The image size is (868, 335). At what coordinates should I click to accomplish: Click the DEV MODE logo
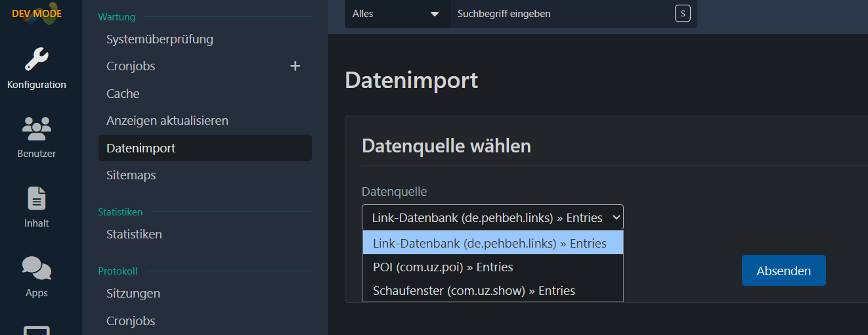(x=37, y=13)
